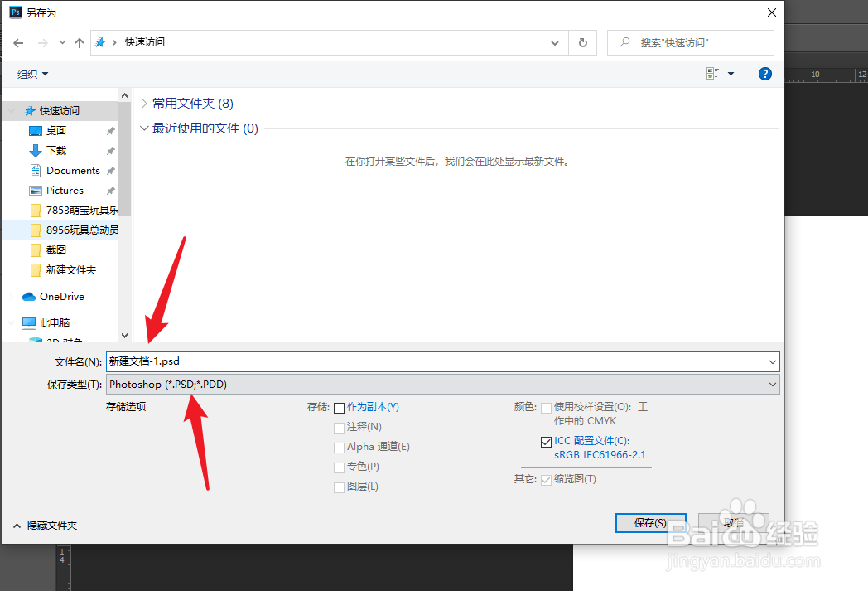The image size is (868, 591).
Task: Click the pin icon next to Pictures
Action: coord(110,191)
